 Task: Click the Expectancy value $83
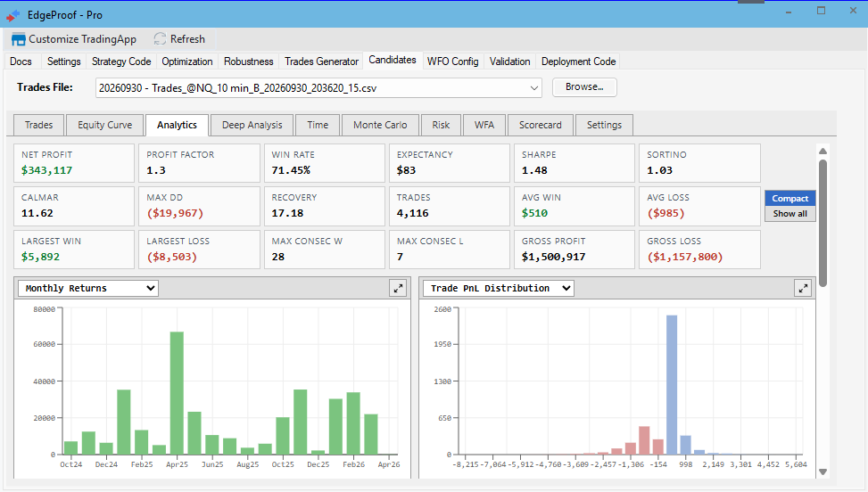click(406, 170)
